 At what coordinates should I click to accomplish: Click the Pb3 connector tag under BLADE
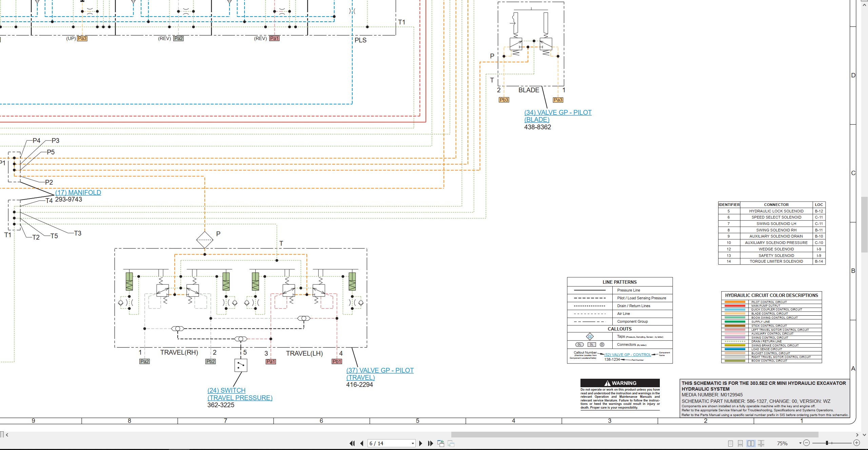click(x=504, y=100)
